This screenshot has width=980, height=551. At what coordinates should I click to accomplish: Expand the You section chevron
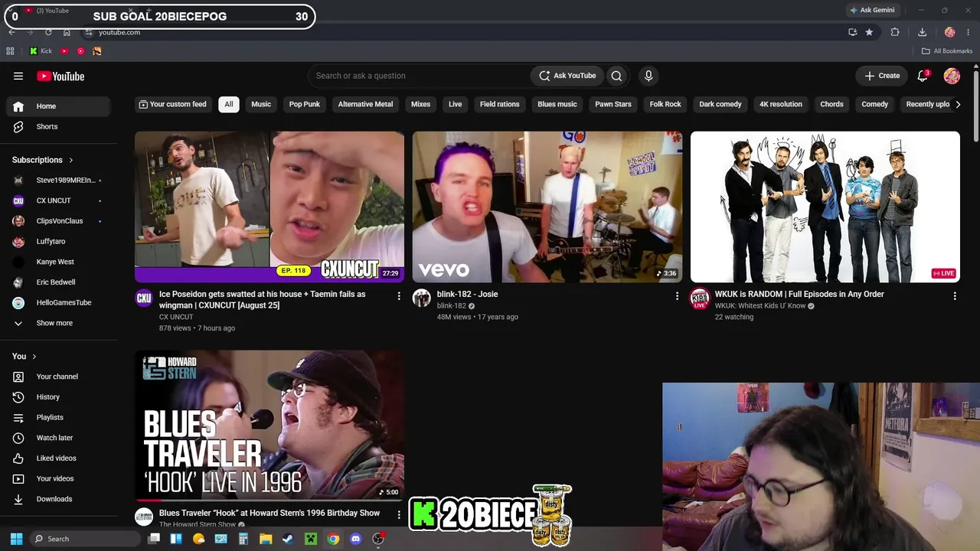(x=34, y=357)
